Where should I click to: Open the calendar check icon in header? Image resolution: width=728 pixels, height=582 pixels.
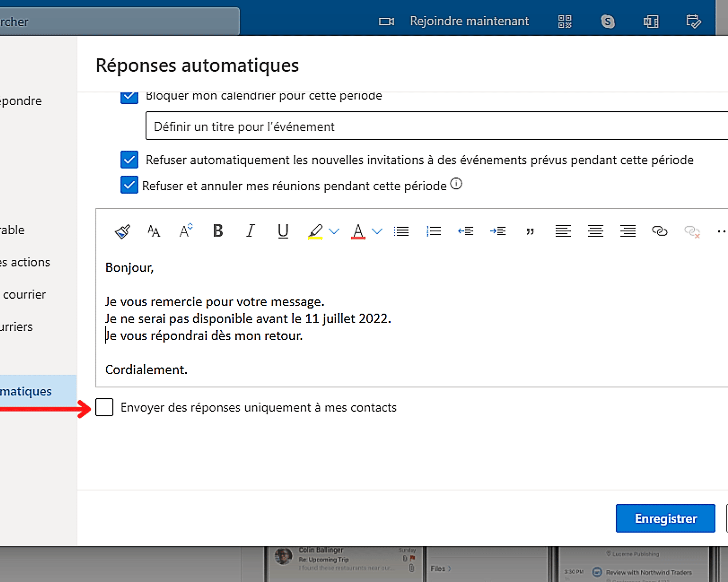click(x=693, y=21)
